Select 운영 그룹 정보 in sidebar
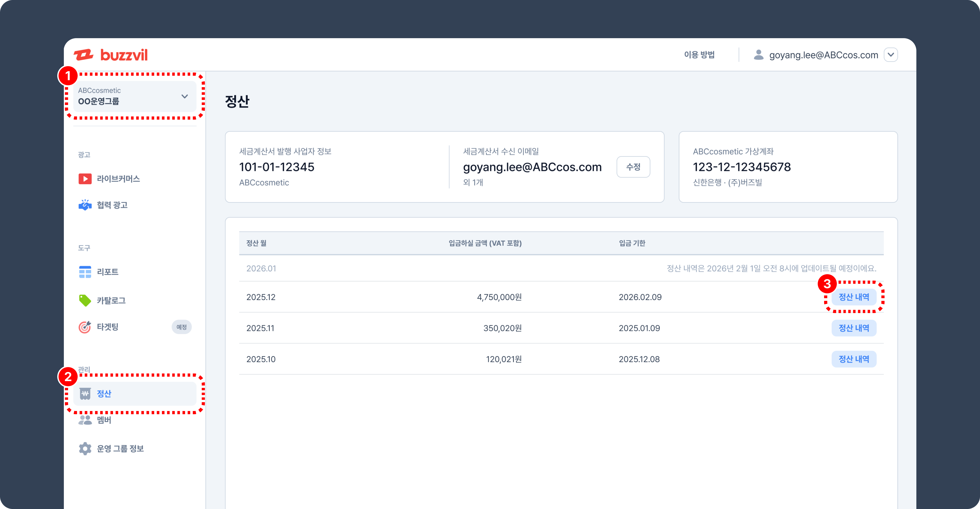 tap(120, 449)
